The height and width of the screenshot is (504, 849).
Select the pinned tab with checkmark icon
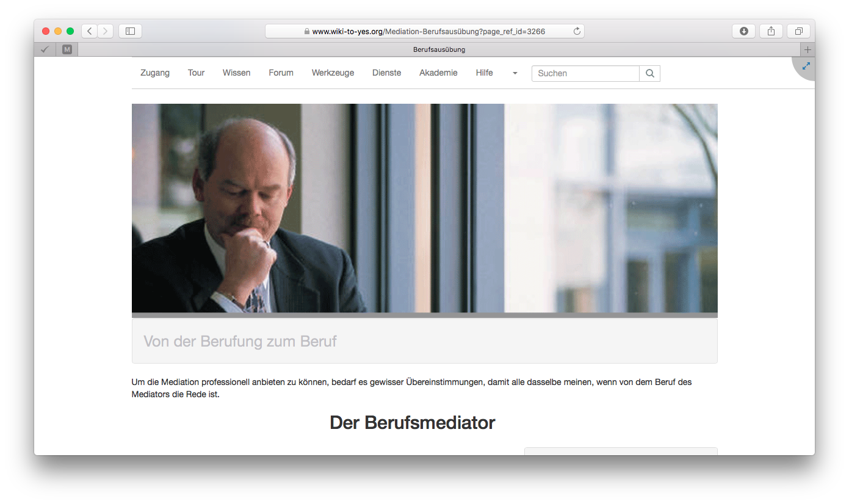pos(45,49)
